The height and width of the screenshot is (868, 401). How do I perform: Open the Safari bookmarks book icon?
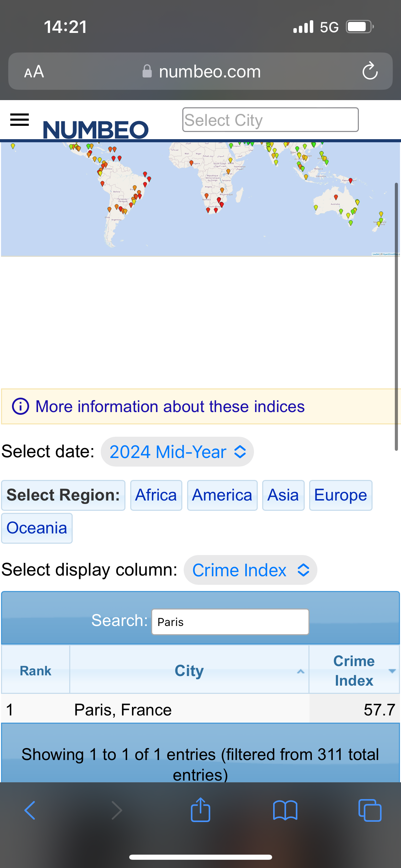[285, 810]
